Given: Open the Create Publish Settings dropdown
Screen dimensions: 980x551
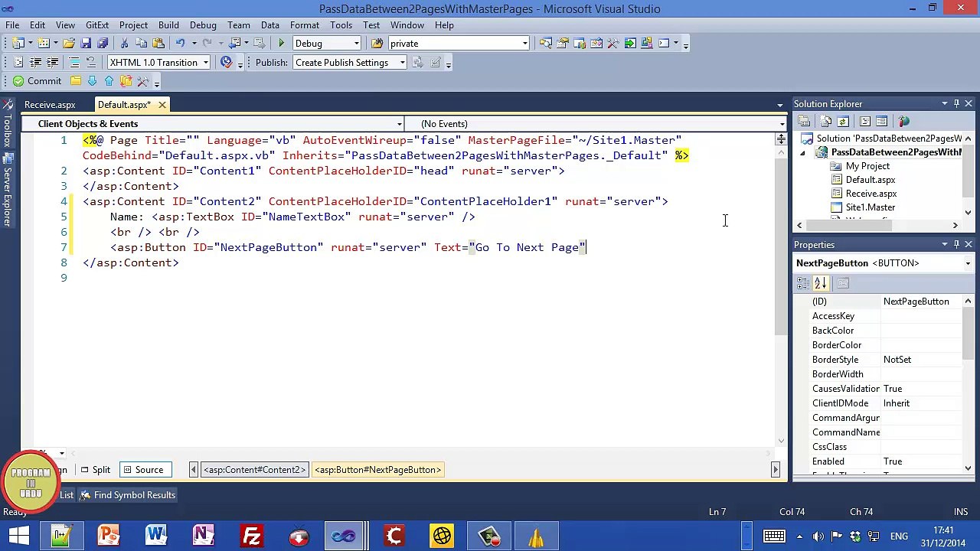Looking at the screenshot, I should click(x=402, y=63).
